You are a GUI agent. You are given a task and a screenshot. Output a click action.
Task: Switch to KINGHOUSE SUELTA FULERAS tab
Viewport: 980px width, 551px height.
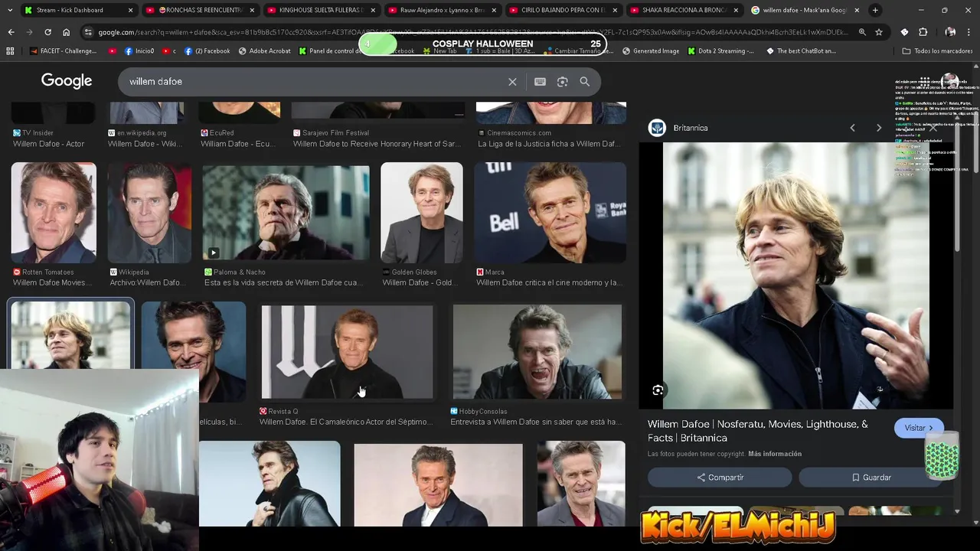[x=320, y=10]
